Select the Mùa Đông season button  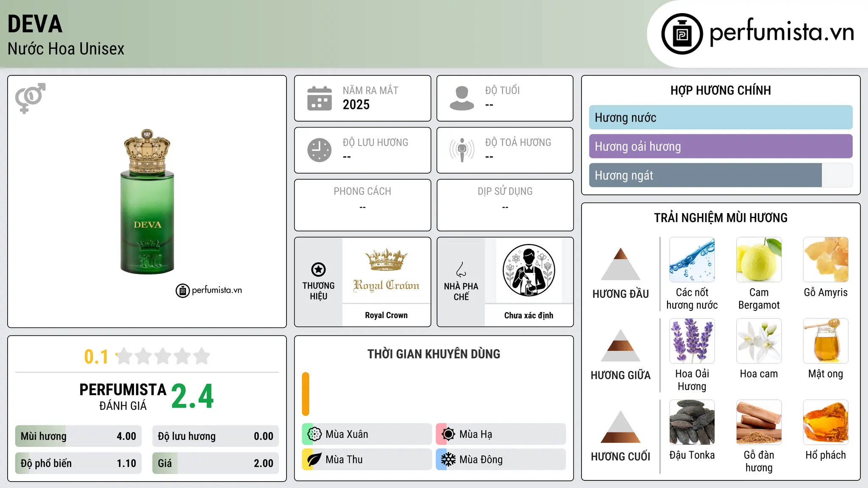coord(501,460)
